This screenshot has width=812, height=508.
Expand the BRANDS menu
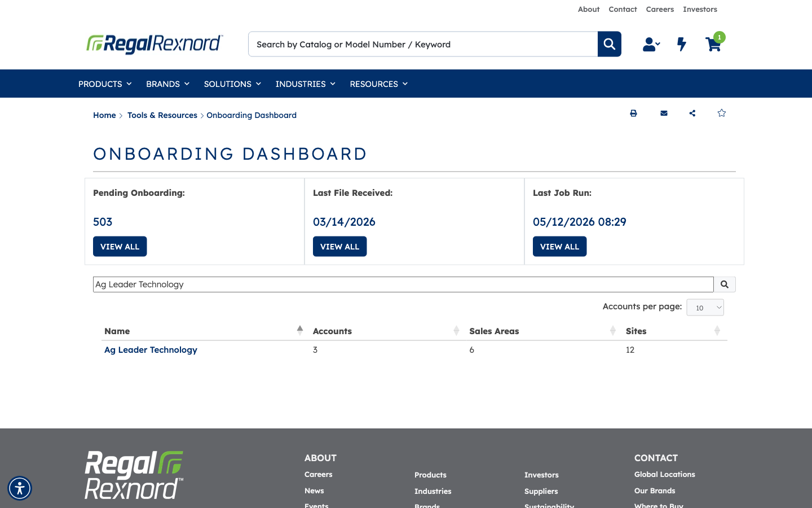tap(167, 84)
